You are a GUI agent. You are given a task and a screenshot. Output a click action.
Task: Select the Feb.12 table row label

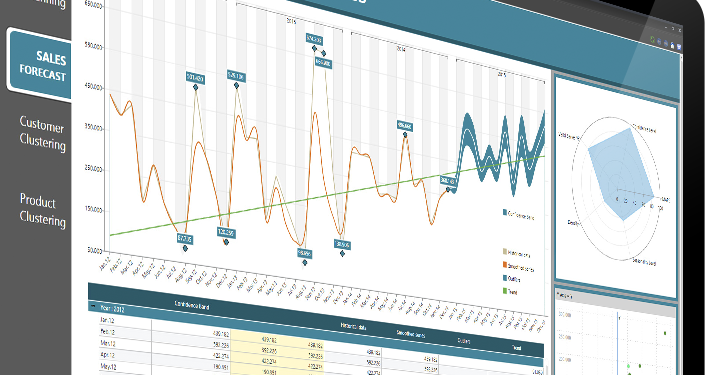click(108, 331)
